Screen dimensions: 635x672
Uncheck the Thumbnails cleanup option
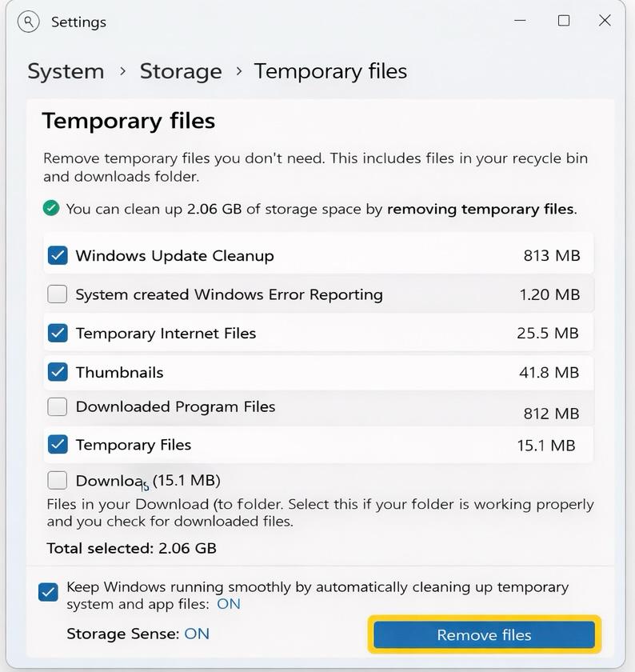pyautogui.click(x=57, y=372)
